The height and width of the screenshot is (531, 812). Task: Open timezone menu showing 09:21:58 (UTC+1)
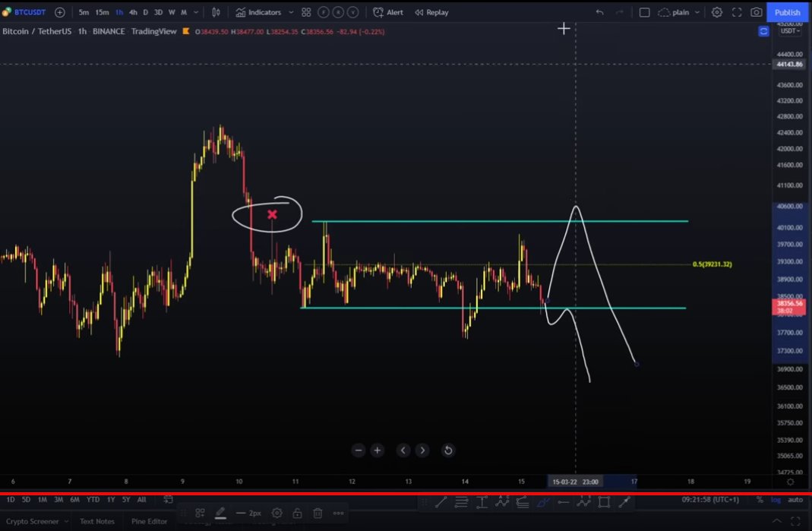tap(710, 499)
